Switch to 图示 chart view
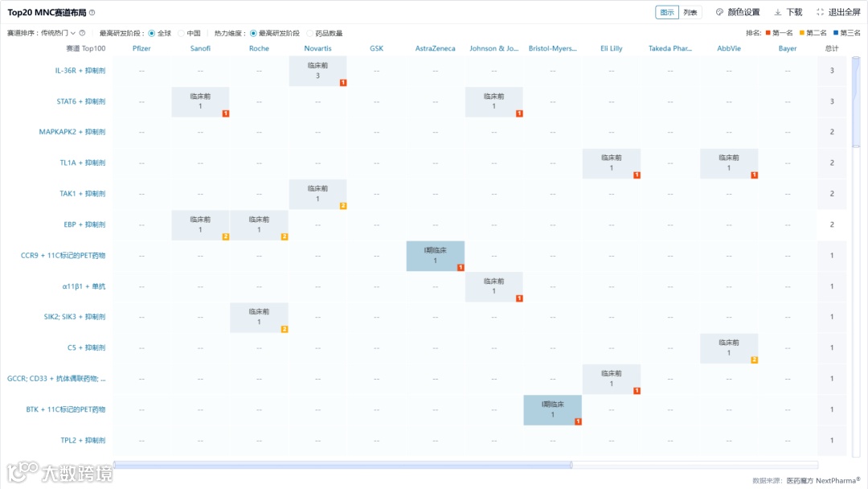Screen dimensions: 868x489 (667, 12)
